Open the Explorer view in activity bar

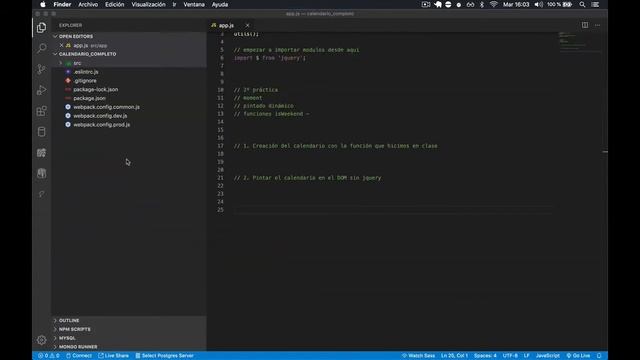tap(41, 27)
